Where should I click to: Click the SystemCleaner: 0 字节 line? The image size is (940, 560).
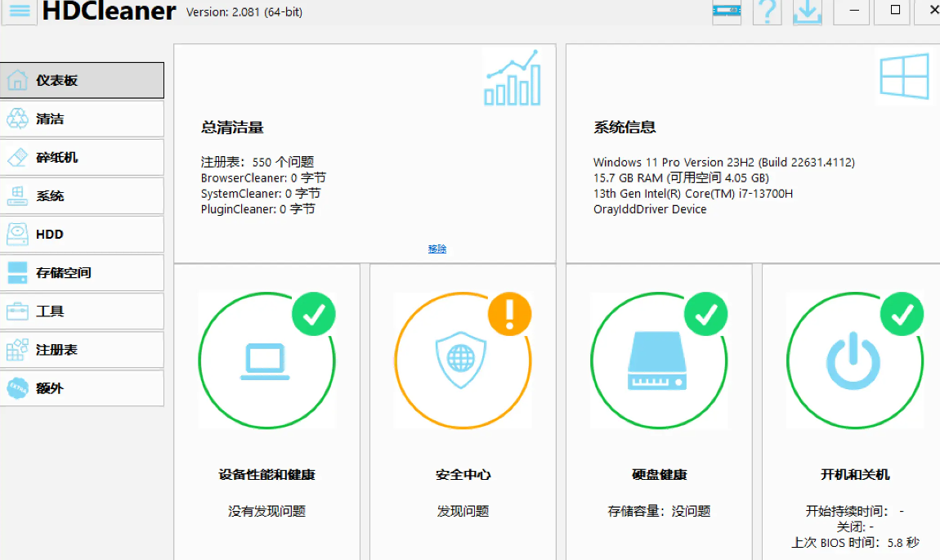click(261, 194)
